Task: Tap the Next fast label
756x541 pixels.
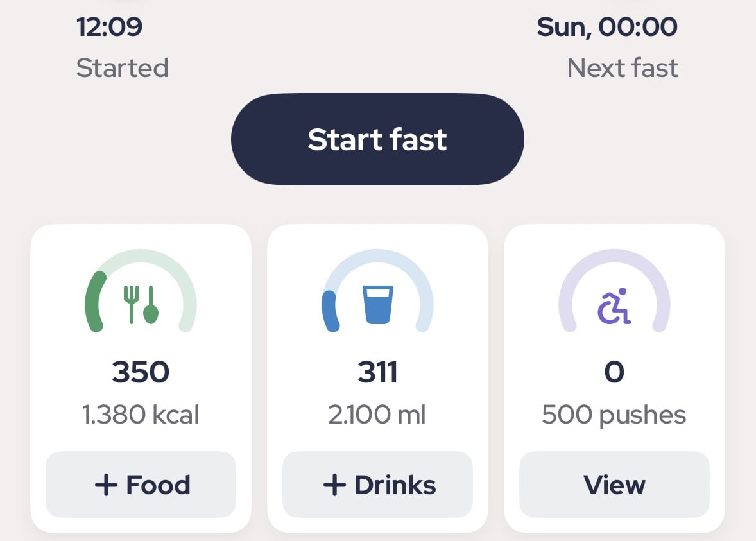Action: (x=623, y=68)
